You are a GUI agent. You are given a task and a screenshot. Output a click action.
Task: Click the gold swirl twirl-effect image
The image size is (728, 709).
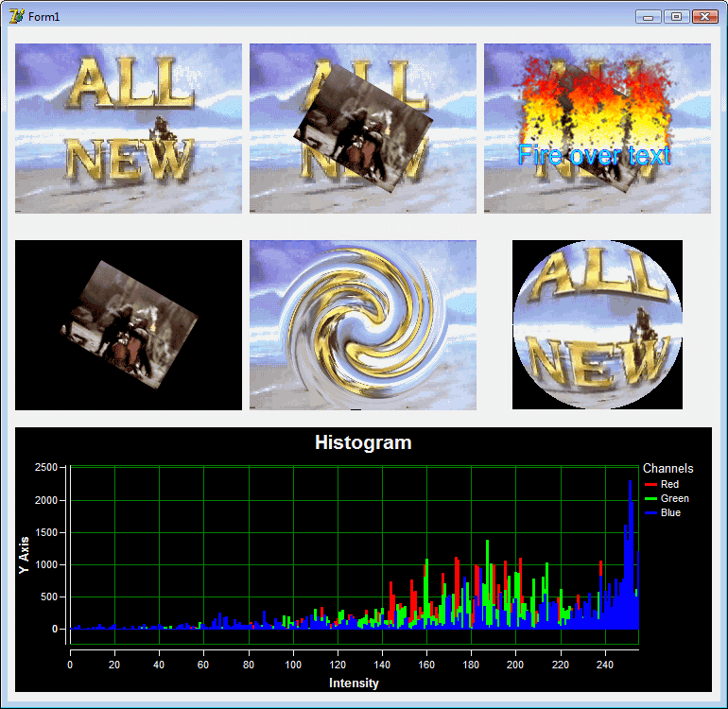[363, 325]
